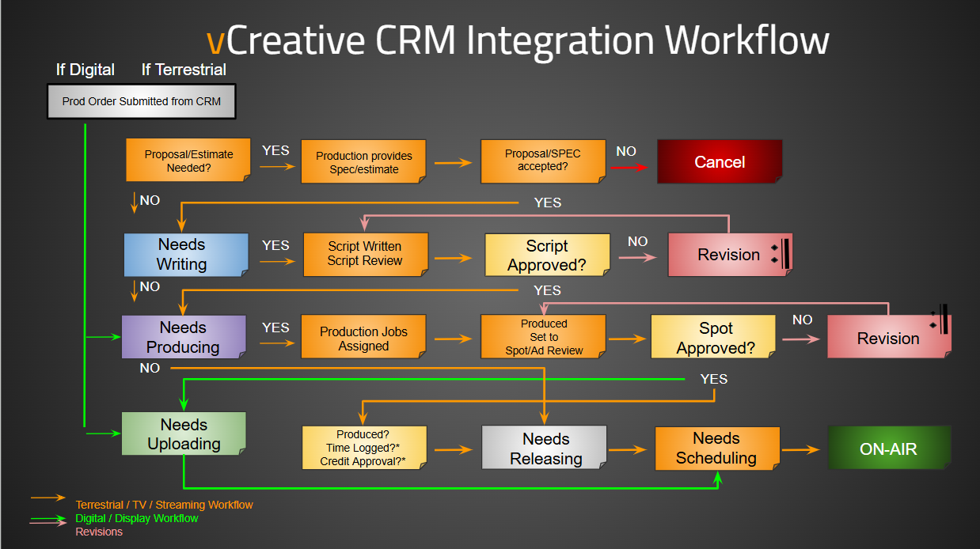
Task: Click the Prod Order Submitted from CRM box
Action: 141,102
